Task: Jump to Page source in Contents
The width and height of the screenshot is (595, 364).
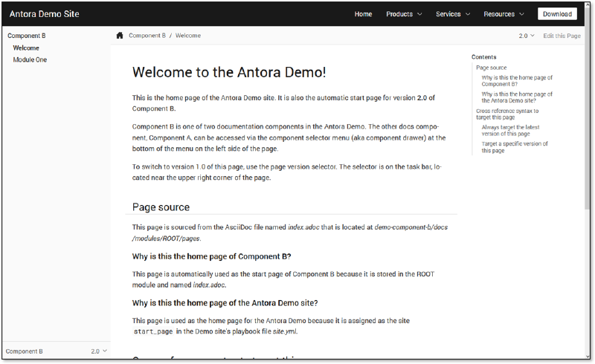Action: coord(492,68)
